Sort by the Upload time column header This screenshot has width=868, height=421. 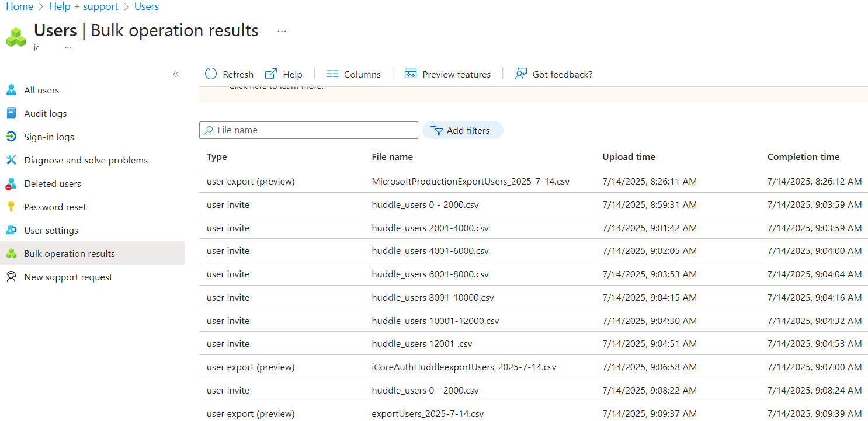click(x=629, y=157)
